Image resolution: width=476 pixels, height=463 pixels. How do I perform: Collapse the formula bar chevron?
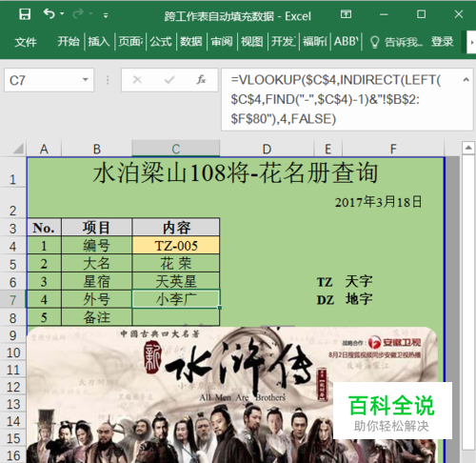tap(466, 80)
